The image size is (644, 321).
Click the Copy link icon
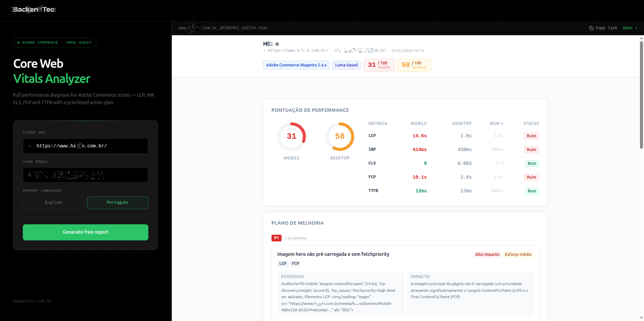(x=591, y=28)
